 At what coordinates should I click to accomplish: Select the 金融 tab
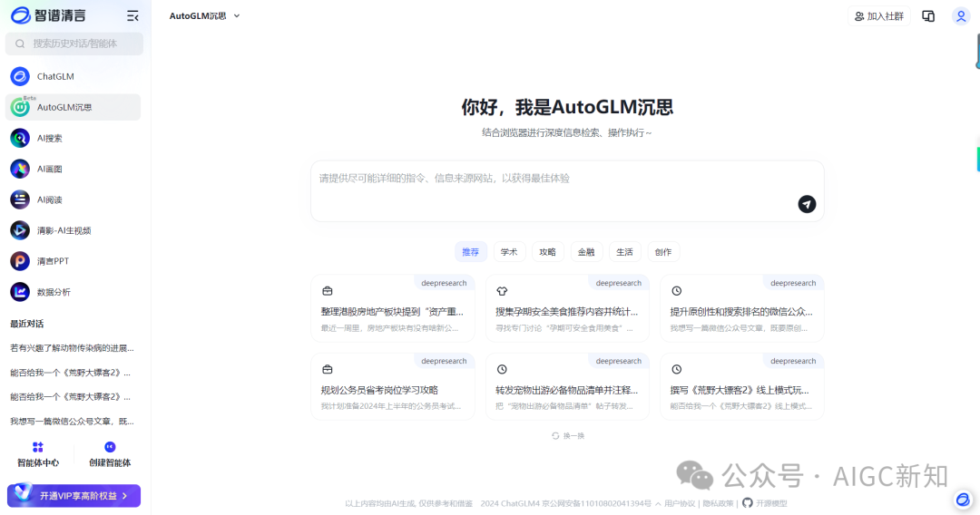(x=586, y=252)
